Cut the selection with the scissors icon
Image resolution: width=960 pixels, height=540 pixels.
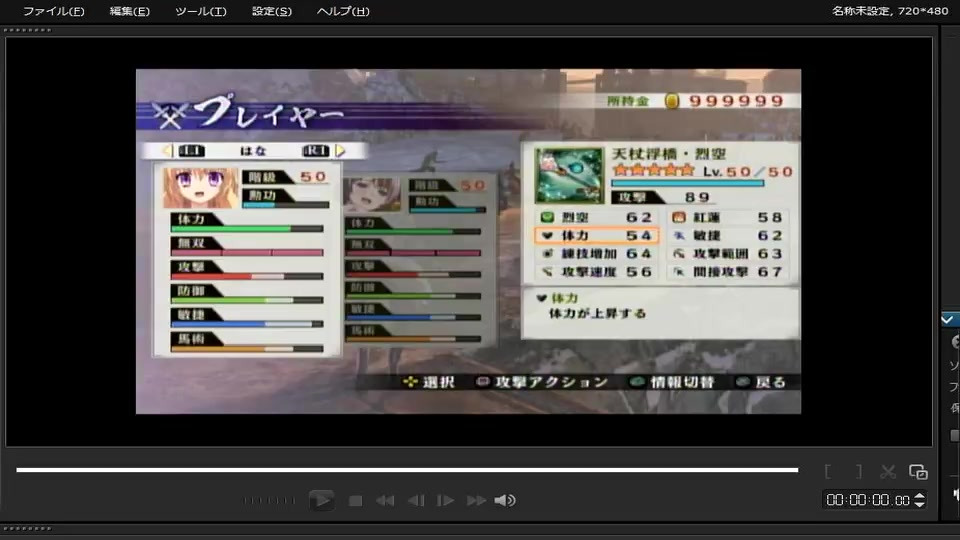[x=888, y=471]
